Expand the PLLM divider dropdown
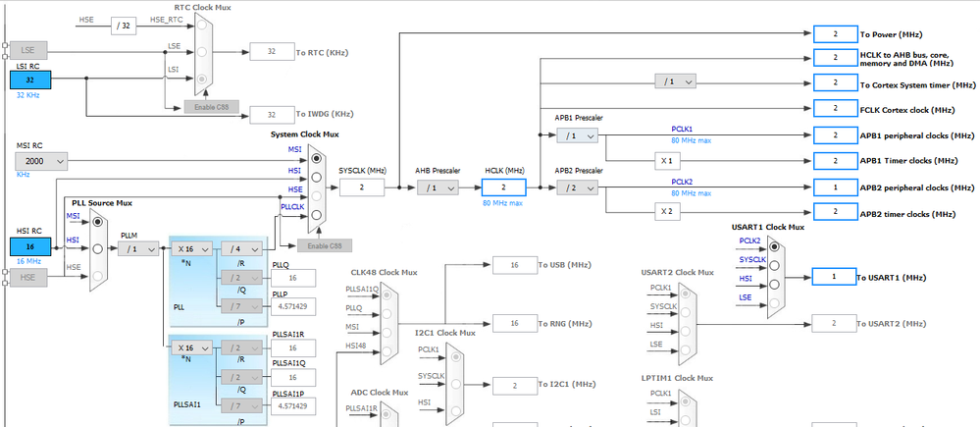This screenshot has width=980, height=427. tap(138, 248)
